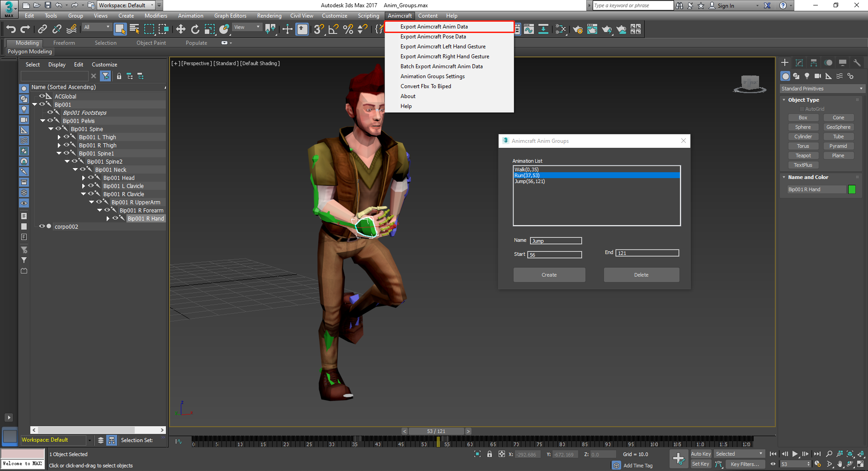Toggle scene explorer lock icon
The image size is (868, 471).
(x=119, y=76)
